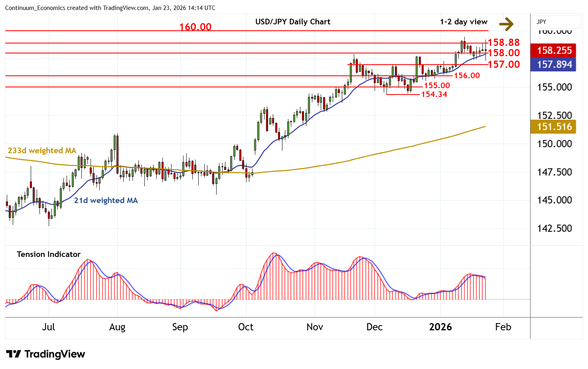The width and height of the screenshot is (588, 369).
Task: Select the 233d weighted MA label
Action: click(42, 150)
